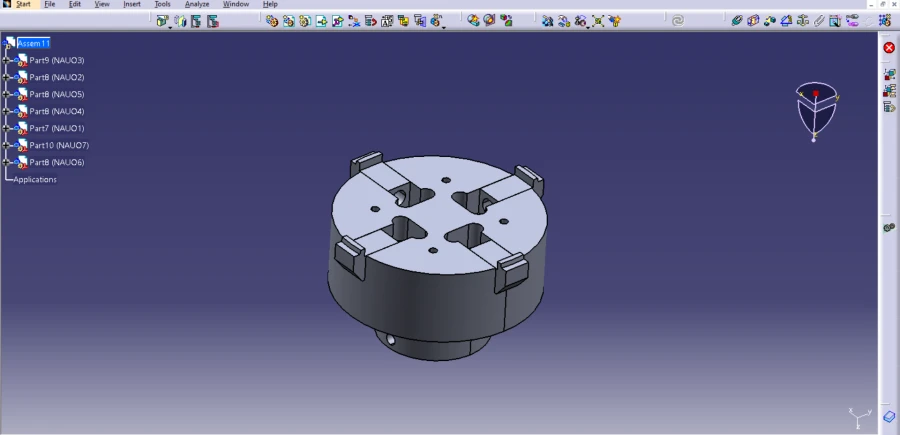Select the Offset Constraint tool
This screenshot has width=900, height=435.
coord(770,21)
